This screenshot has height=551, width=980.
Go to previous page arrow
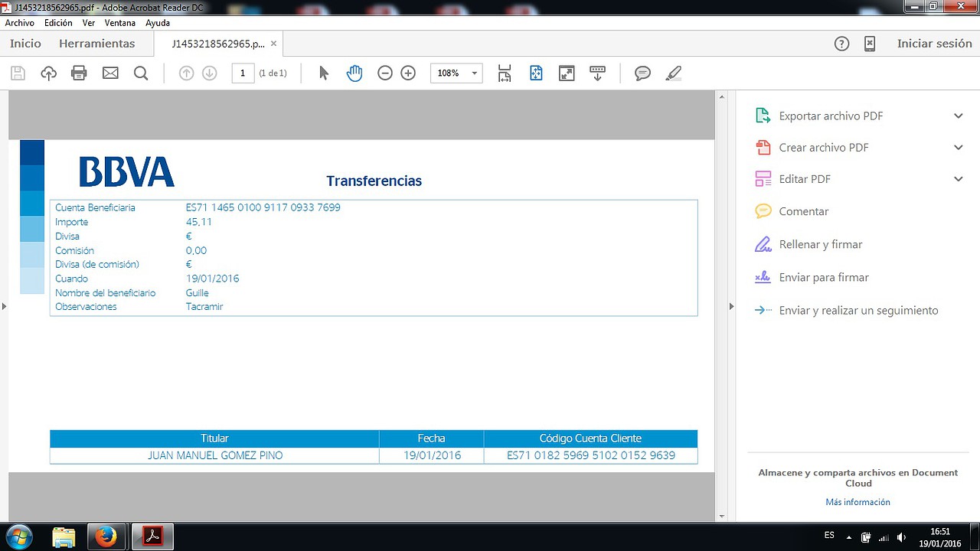point(186,73)
